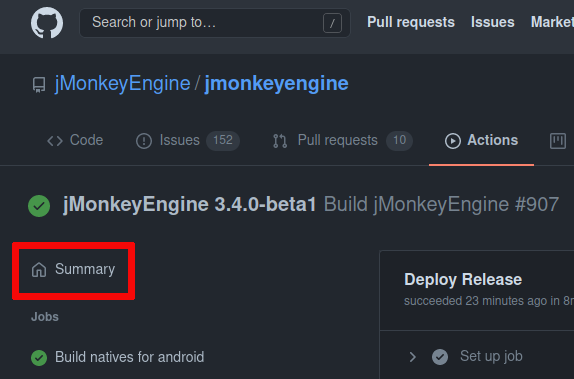Image resolution: width=574 pixels, height=379 pixels.
Task: Click the repository icon beside jMonkeyEngine
Action: click(x=39, y=85)
